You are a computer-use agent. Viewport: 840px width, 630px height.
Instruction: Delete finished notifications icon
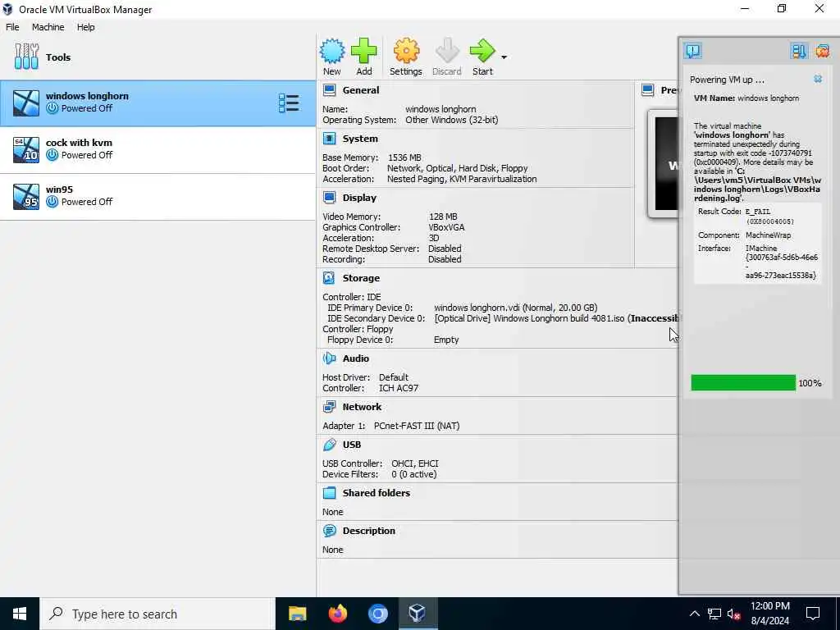click(822, 51)
